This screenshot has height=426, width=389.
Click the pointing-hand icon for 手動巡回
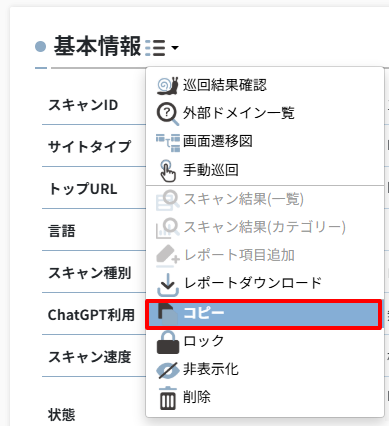click(x=168, y=171)
